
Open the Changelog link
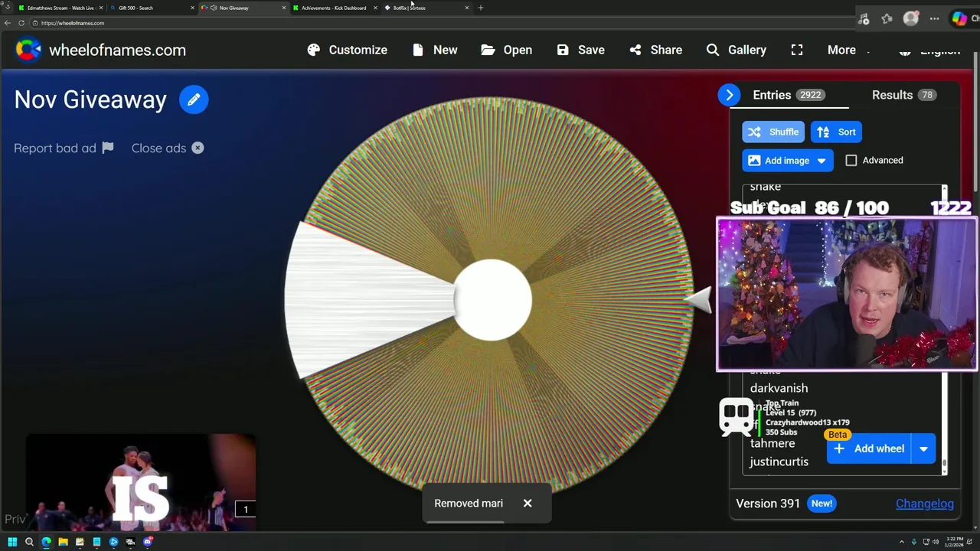[x=925, y=504]
